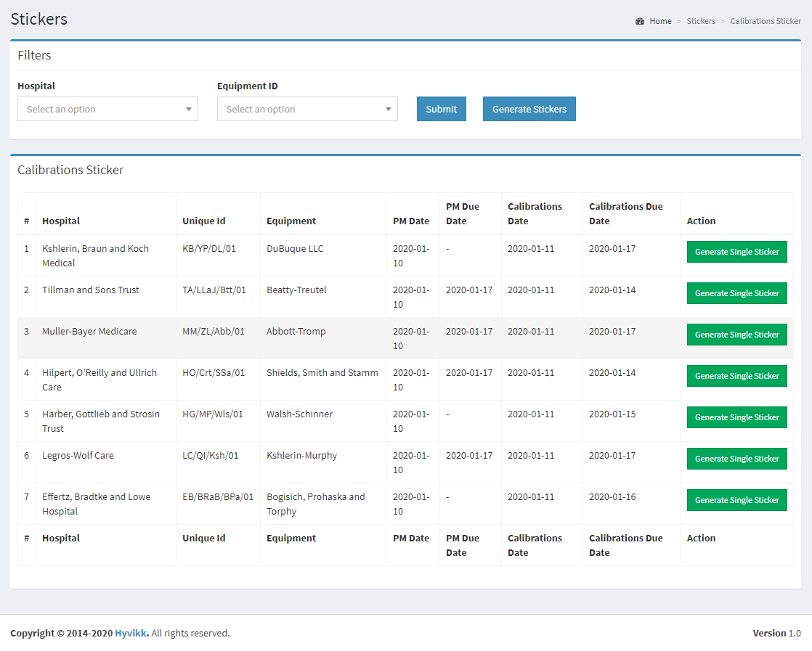Open the Home breadcrumb link
Screen dimensions: 812x651
point(660,21)
